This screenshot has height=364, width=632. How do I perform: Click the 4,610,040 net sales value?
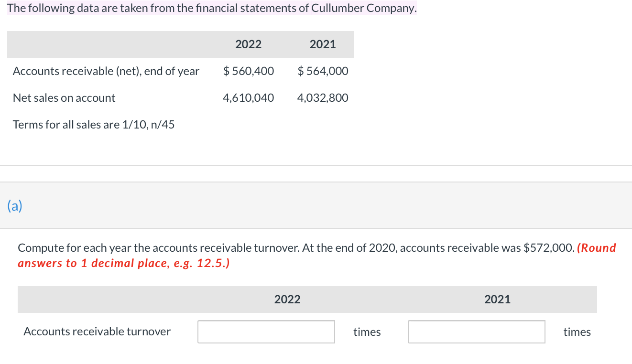[249, 98]
